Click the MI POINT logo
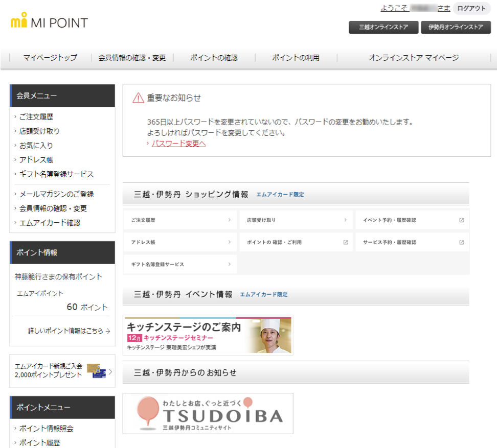This screenshot has height=448, width=497. (49, 20)
